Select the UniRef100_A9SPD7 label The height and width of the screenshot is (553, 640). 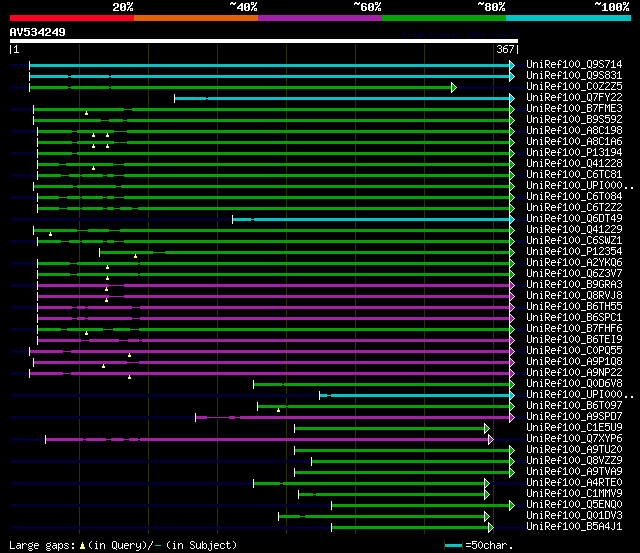tap(574, 417)
